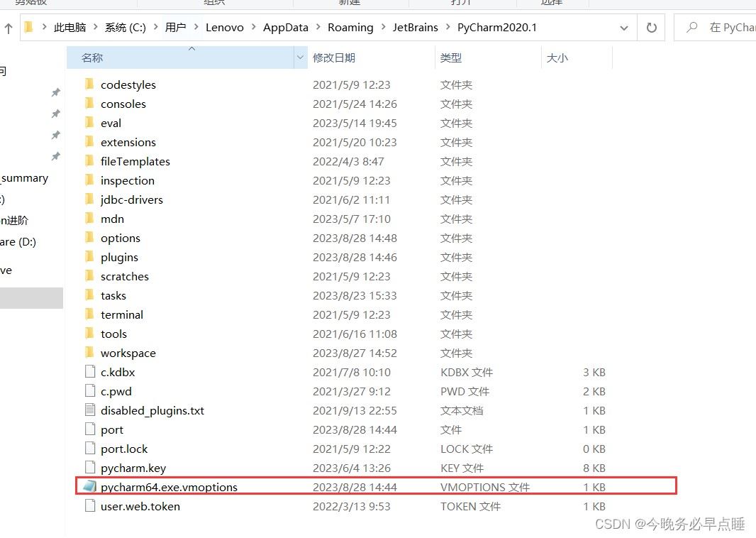Select the inspection folder icon
This screenshot has height=538, width=756.
pos(89,180)
